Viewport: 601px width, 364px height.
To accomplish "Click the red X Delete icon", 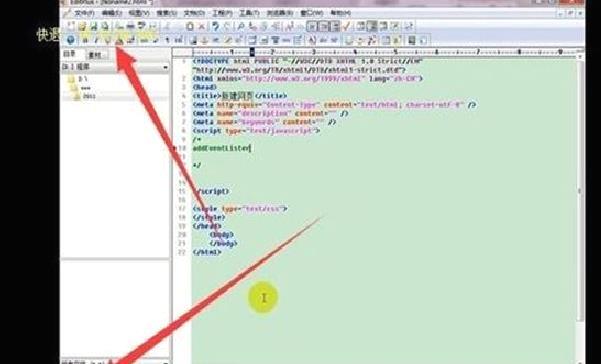I will pyautogui.click(x=201, y=26).
